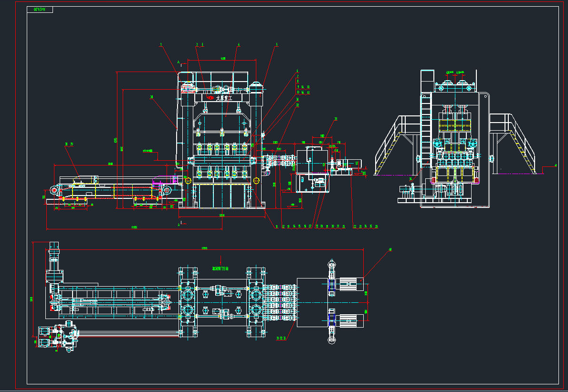
Task: Select the lower drive motor in plan view
Action: [x=350, y=321]
